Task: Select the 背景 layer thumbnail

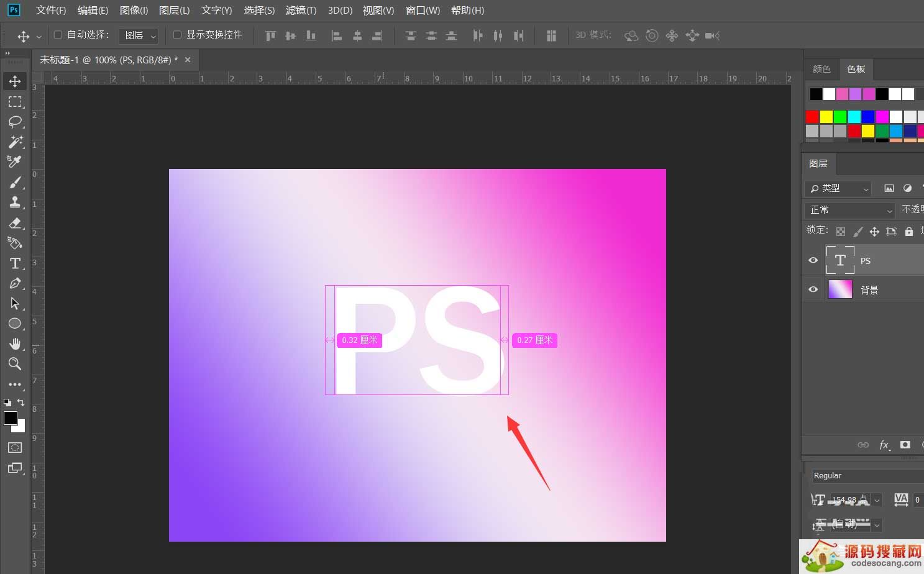Action: tap(840, 289)
